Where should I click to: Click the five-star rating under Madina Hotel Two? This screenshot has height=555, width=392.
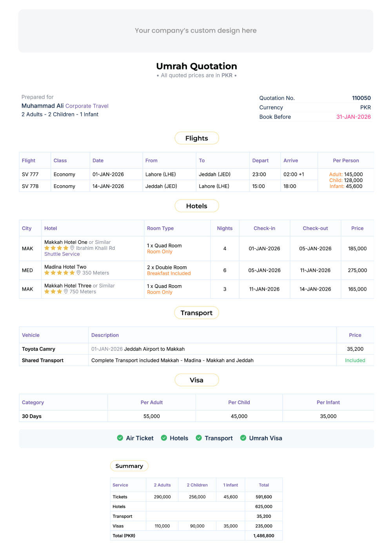coord(59,273)
